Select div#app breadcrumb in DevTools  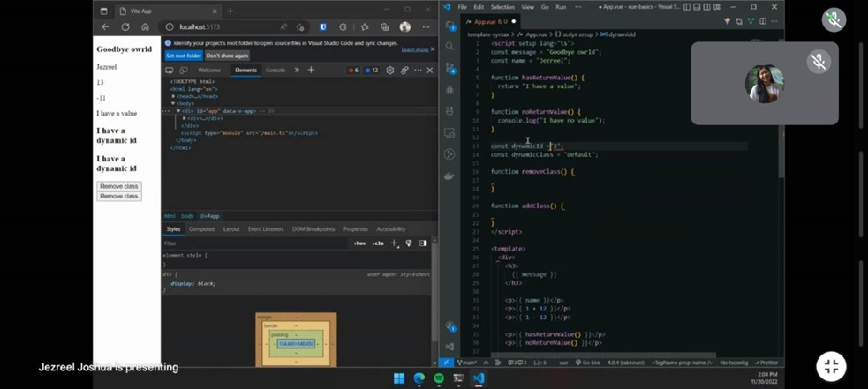210,216
